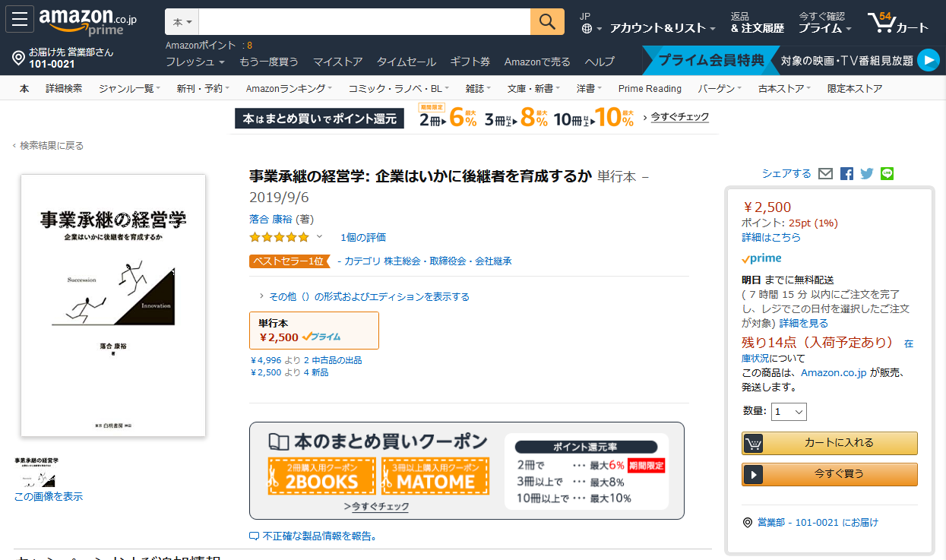Share on Twitter bird icon
The image size is (946, 560).
tap(867, 174)
